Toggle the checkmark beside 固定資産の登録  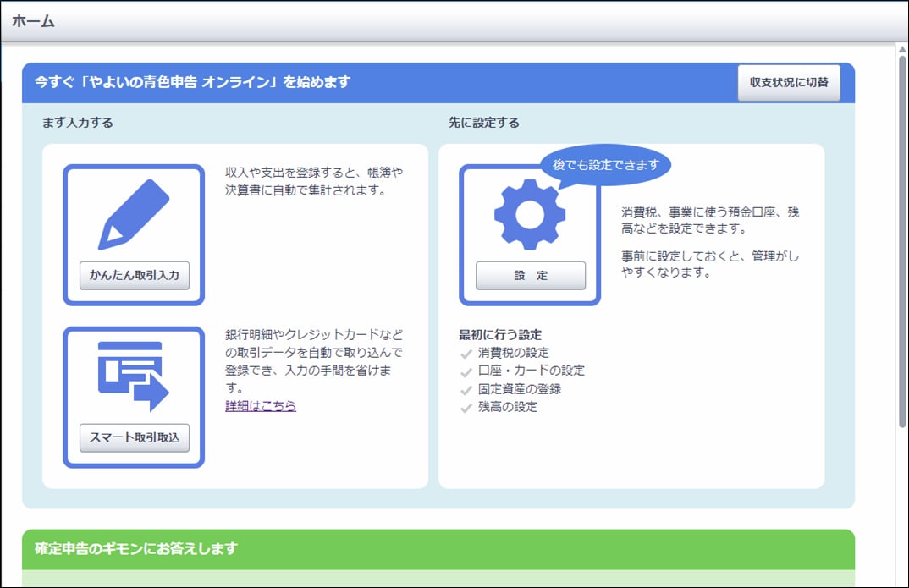click(466, 391)
